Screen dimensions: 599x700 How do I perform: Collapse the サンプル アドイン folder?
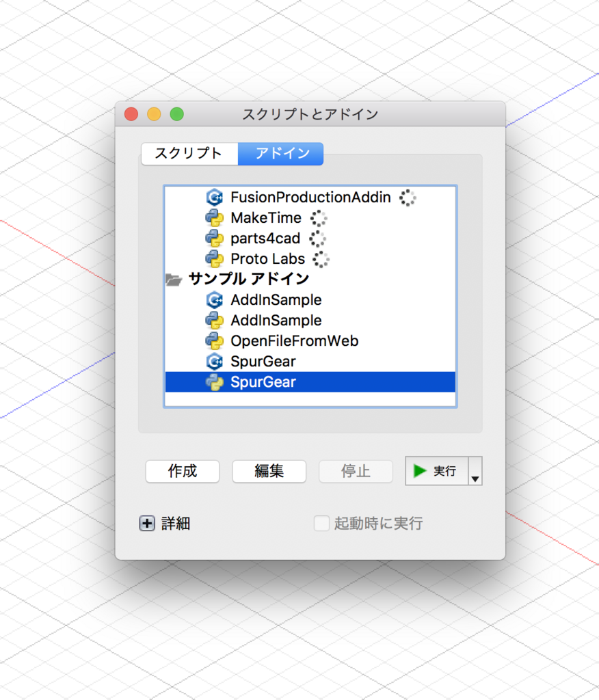point(174,280)
